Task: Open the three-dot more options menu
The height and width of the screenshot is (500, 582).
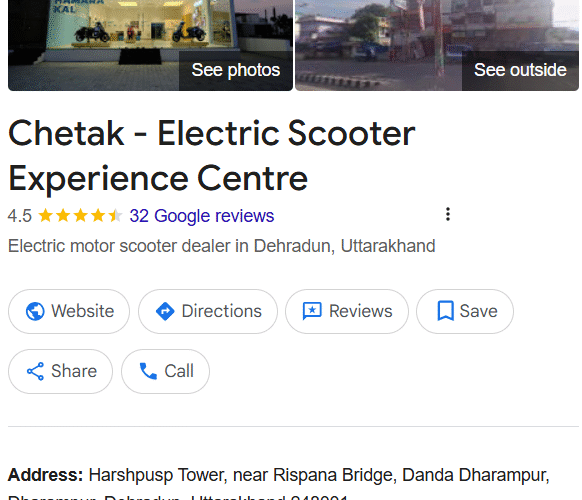Action: tap(448, 214)
